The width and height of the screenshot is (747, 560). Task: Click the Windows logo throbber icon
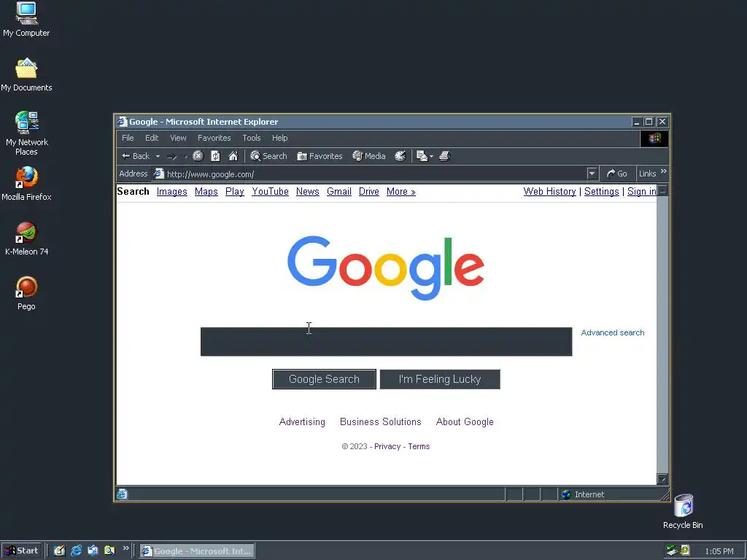click(654, 138)
